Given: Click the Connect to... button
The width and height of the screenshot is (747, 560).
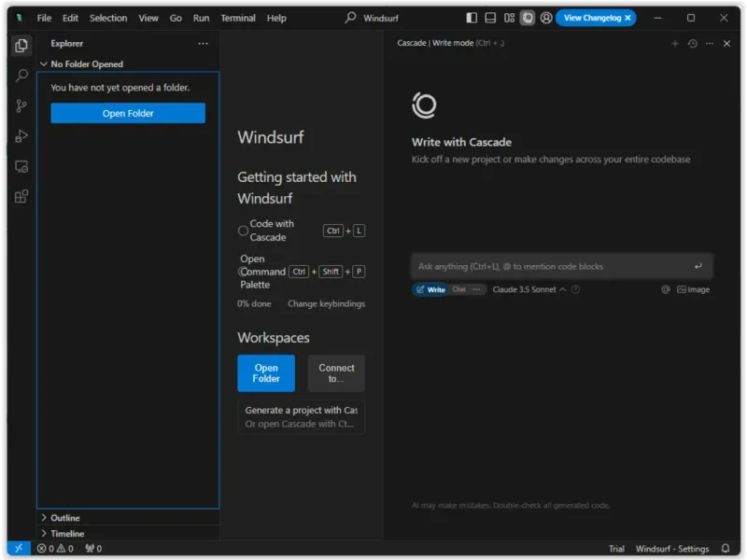Looking at the screenshot, I should [x=336, y=373].
